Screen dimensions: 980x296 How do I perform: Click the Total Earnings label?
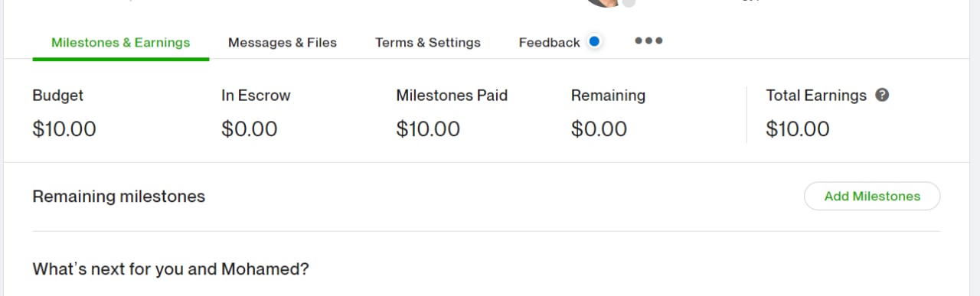816,96
